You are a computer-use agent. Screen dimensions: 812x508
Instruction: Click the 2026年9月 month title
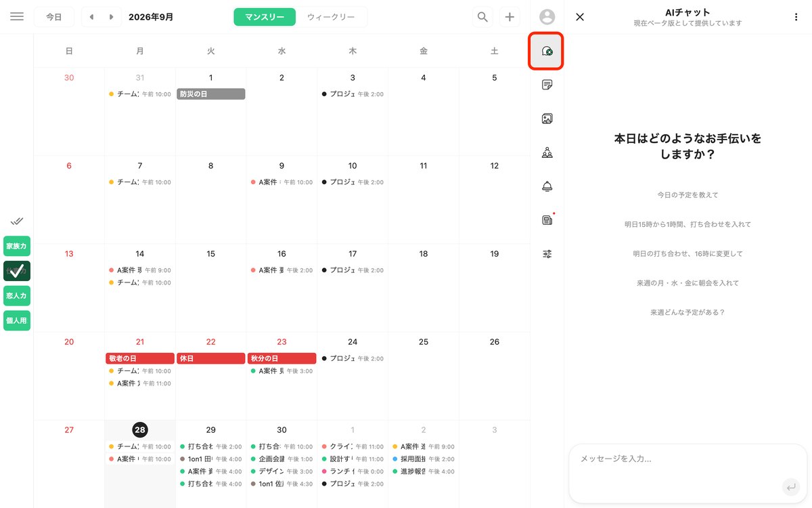(x=151, y=17)
